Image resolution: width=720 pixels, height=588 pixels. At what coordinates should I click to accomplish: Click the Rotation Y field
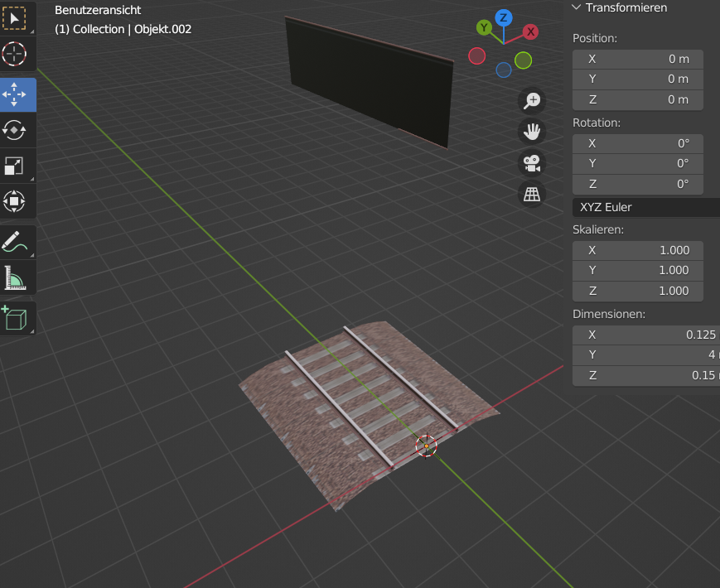pos(638,163)
